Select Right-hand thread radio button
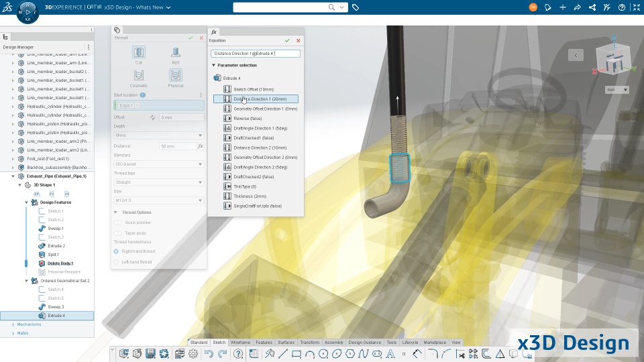 [116, 251]
